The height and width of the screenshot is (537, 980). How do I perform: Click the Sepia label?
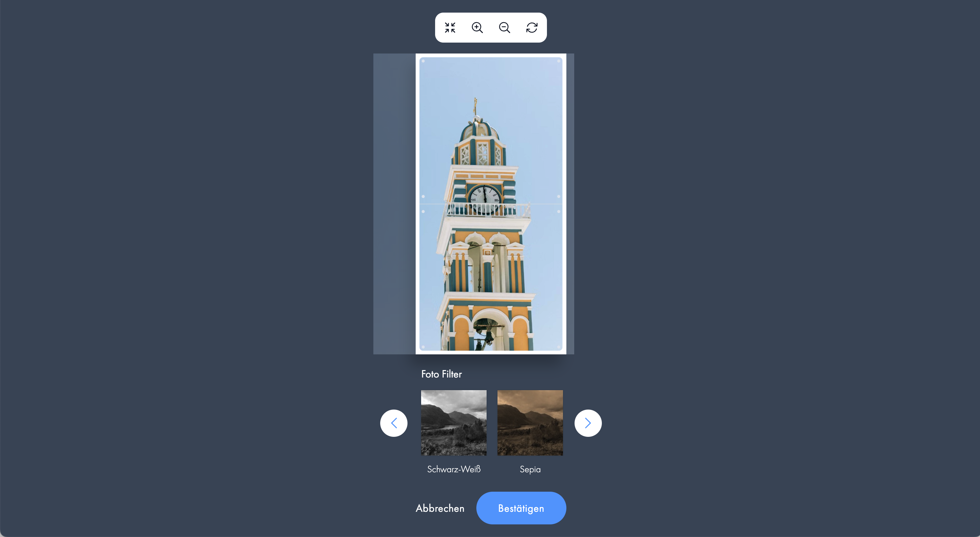[530, 470]
